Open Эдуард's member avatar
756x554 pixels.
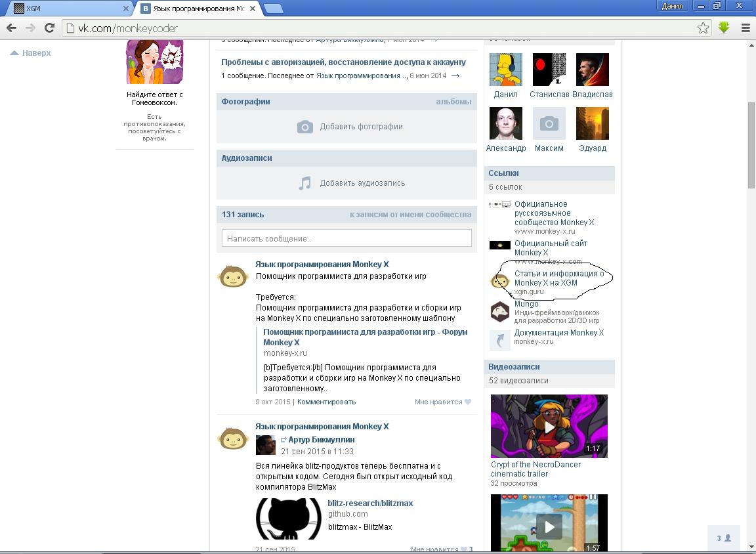[593, 123]
